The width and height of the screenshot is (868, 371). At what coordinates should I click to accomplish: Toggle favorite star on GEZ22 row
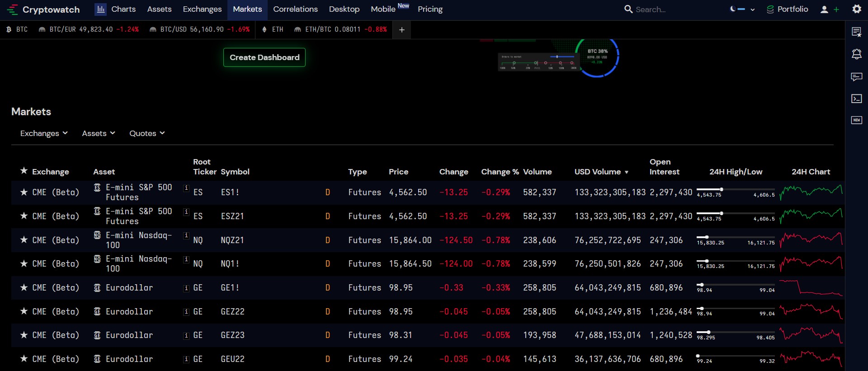point(24,311)
